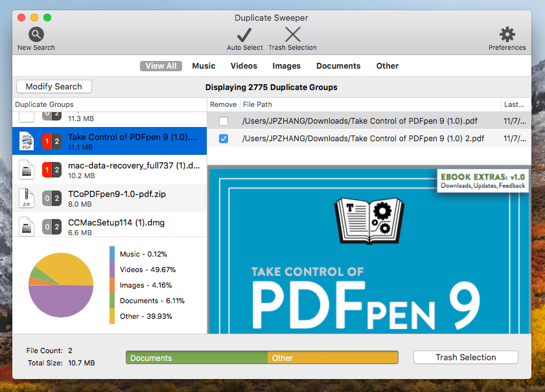
Task: Click the Trash Selection X toolbar icon
Action: coord(293,34)
